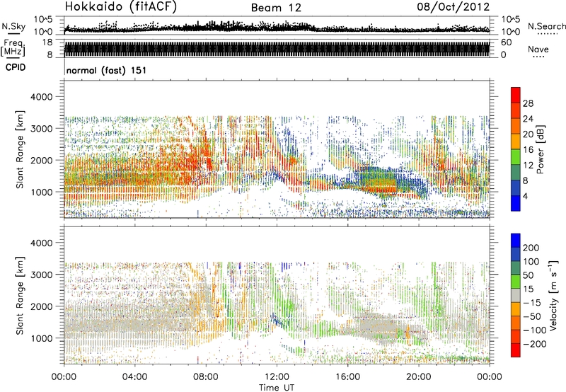Viewport: 566px width, 392px height.
Task: Click the Velocity [m s-1] color bar
Action: pos(516,295)
